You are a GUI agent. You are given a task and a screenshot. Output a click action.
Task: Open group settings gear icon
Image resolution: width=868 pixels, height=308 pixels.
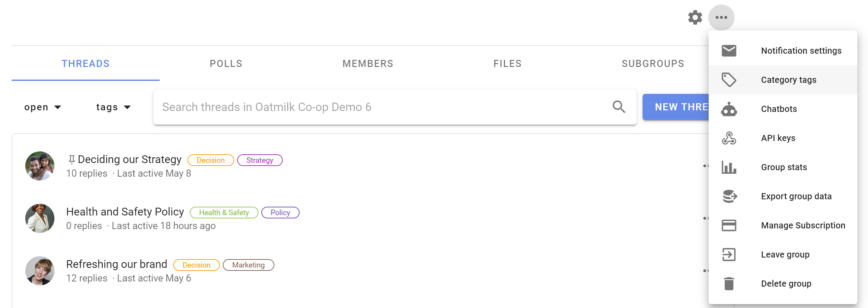tap(695, 17)
